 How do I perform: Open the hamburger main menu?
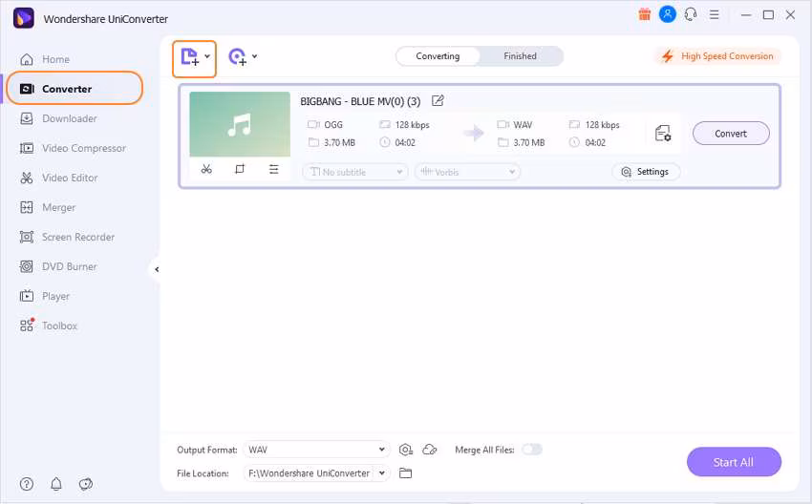715,14
